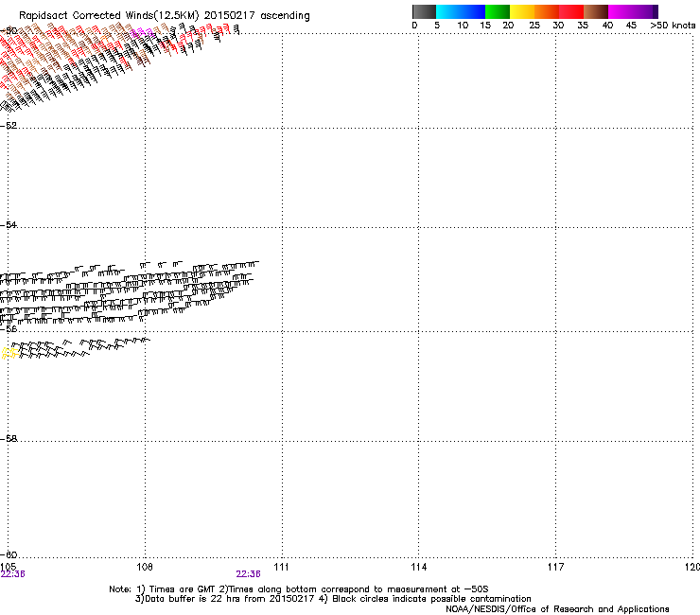This screenshot has width=700, height=615.
Task: Click the black wind barb swath above -56
Action: (x=130, y=292)
